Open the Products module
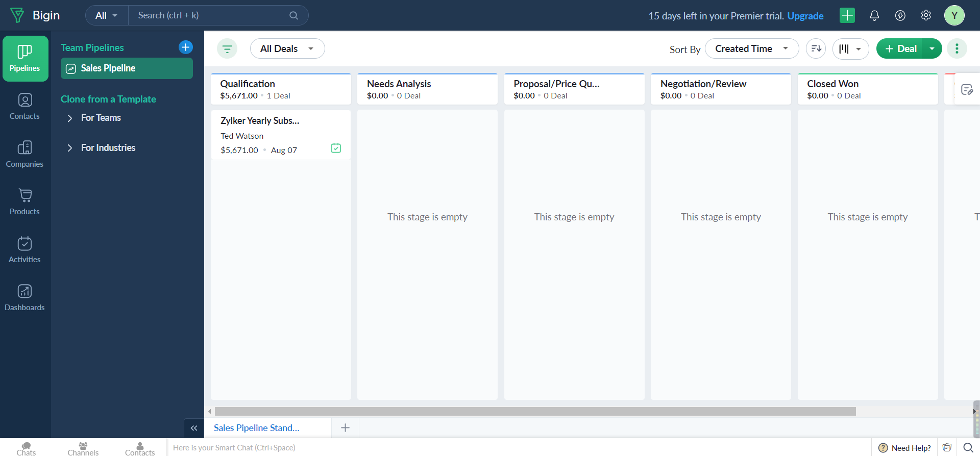Viewport: 980px width, 456px height. point(24,201)
